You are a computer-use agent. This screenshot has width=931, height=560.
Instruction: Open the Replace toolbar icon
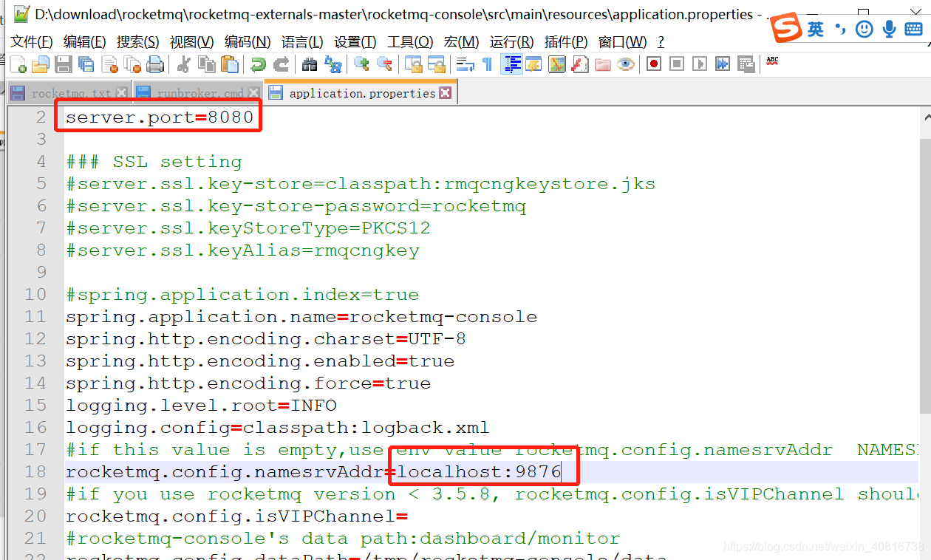(x=333, y=64)
